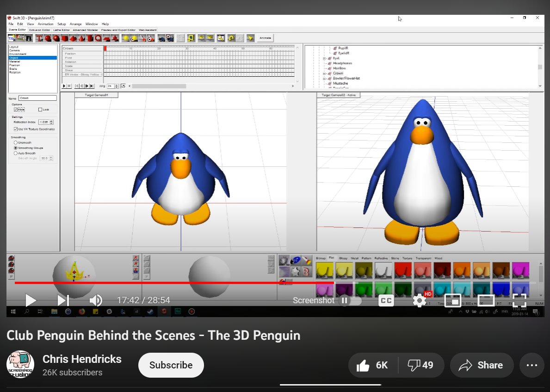Click the Refraction Index stepper arrows

[x=51, y=122]
